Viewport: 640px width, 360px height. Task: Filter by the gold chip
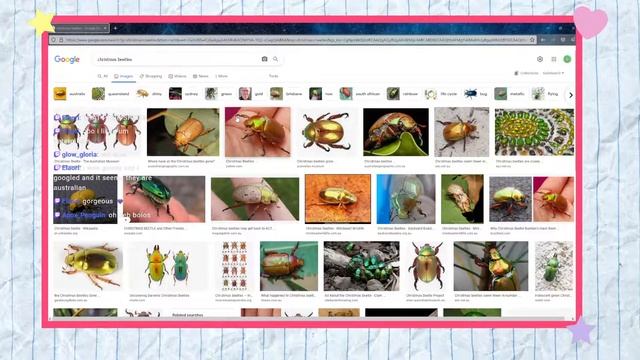251,93
